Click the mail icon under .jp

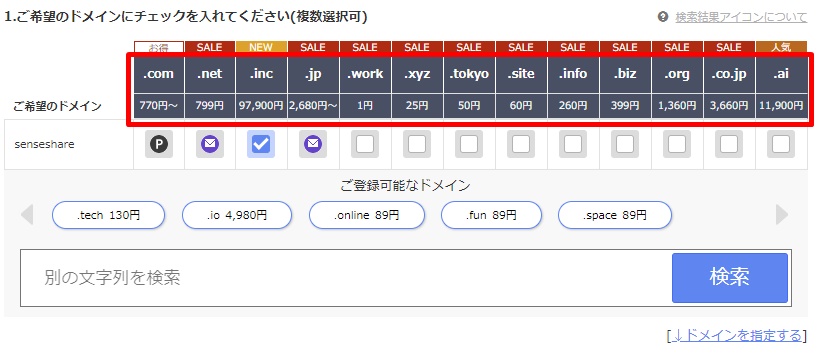tap(313, 144)
